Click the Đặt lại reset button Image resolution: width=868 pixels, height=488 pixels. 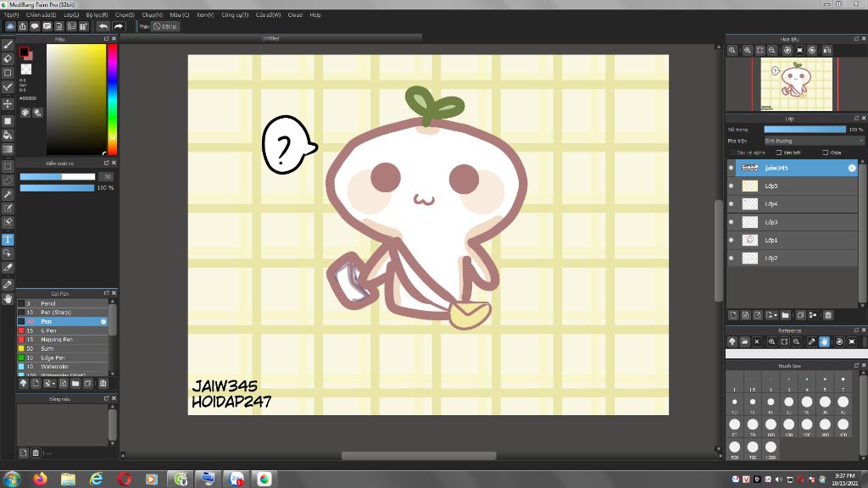[x=165, y=26]
